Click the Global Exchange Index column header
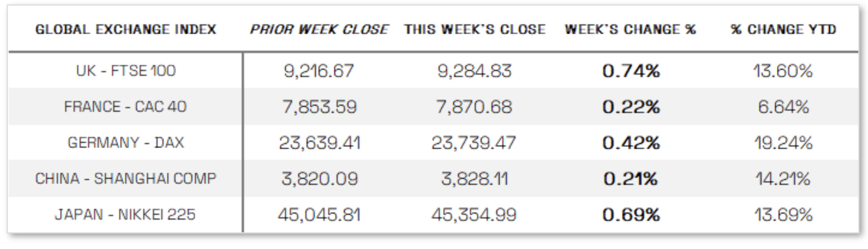868x249 pixels. point(125,30)
